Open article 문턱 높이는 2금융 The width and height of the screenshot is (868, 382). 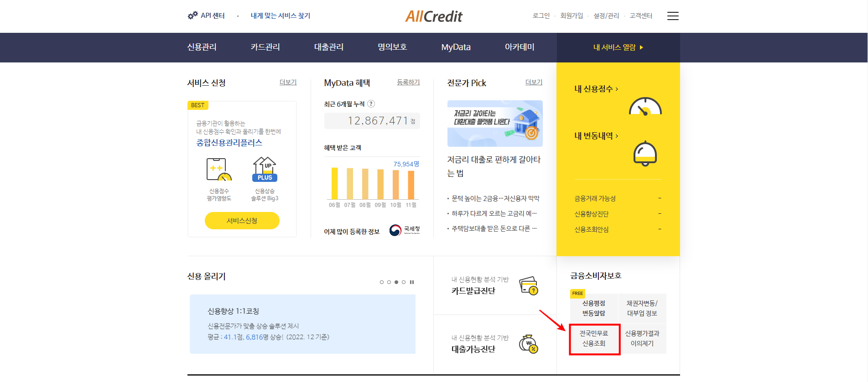pyautogui.click(x=495, y=198)
